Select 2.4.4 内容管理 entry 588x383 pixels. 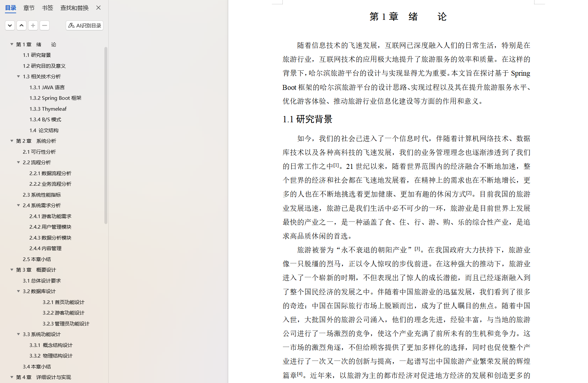pos(45,249)
